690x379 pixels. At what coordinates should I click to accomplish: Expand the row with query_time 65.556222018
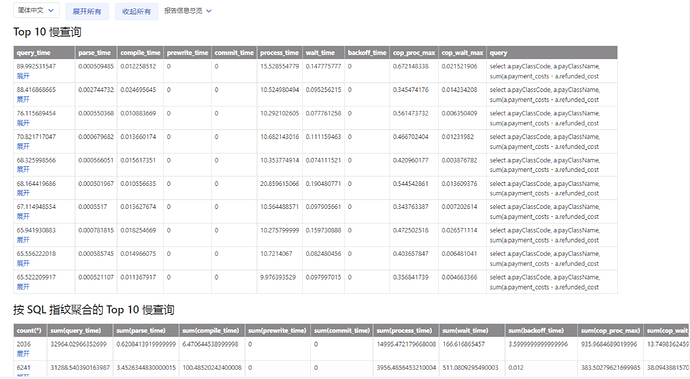23,263
